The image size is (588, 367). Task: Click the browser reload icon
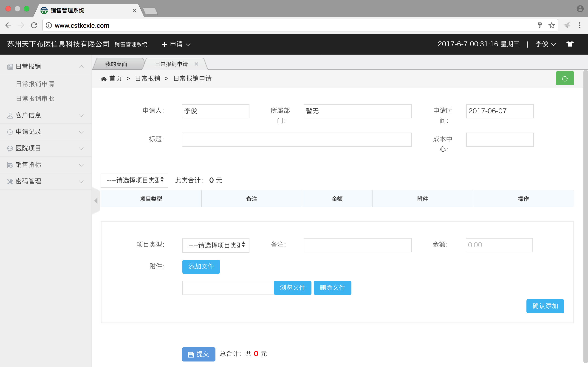(34, 25)
